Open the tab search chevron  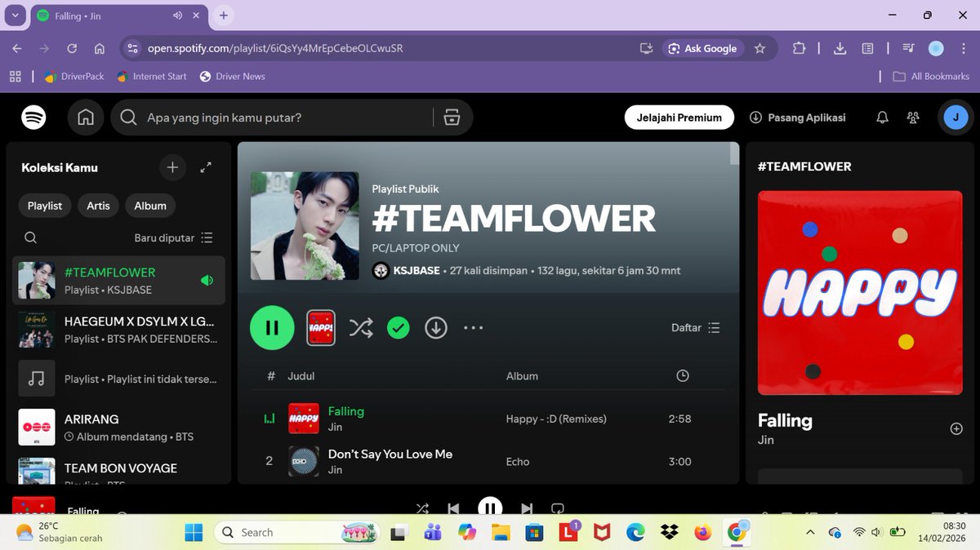15,16
